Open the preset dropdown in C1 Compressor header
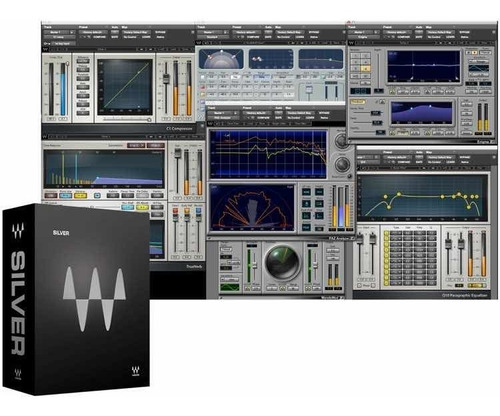The height and width of the screenshot is (416, 500). 93,32
